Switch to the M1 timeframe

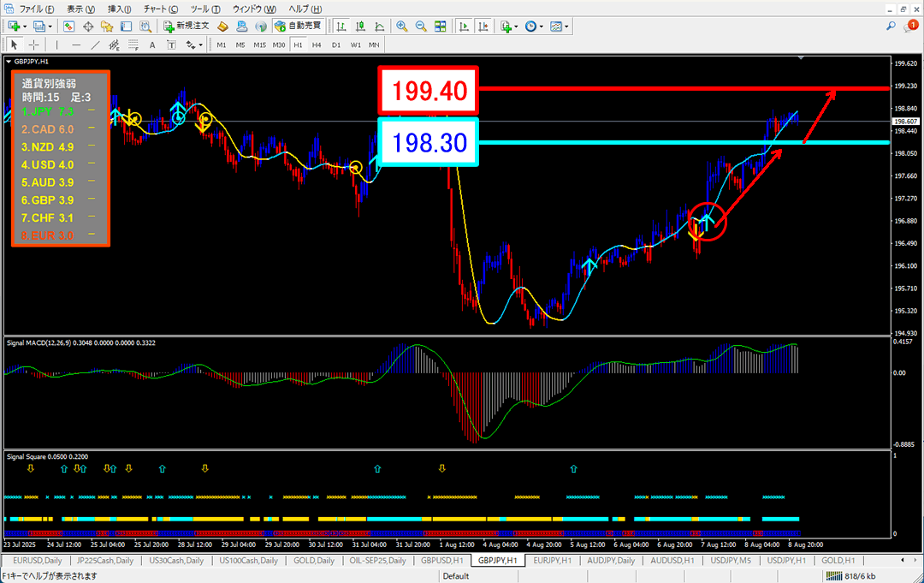(222, 45)
